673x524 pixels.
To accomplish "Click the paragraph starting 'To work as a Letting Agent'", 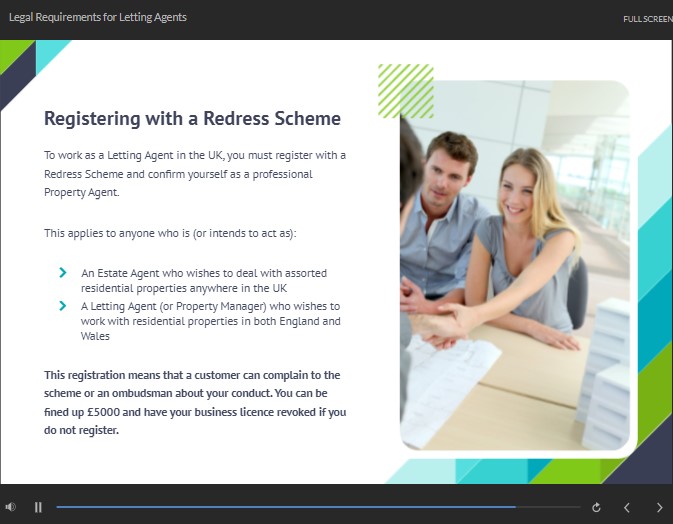I will tap(195, 173).
